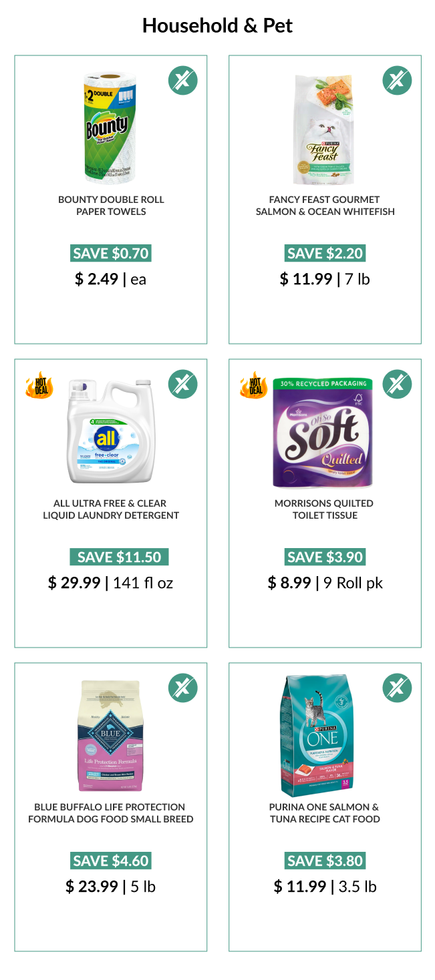
Task: Click the green slash icon on All detergent card
Action: (182, 385)
